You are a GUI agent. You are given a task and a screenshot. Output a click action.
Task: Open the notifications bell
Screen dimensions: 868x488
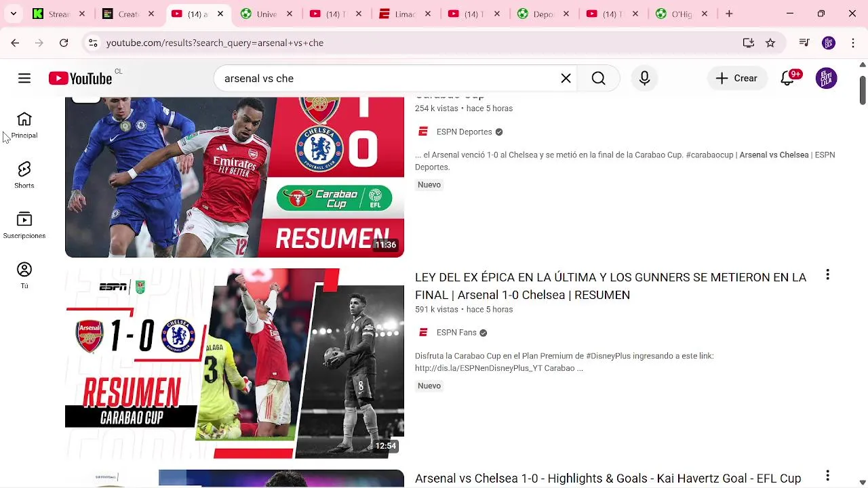(x=787, y=79)
